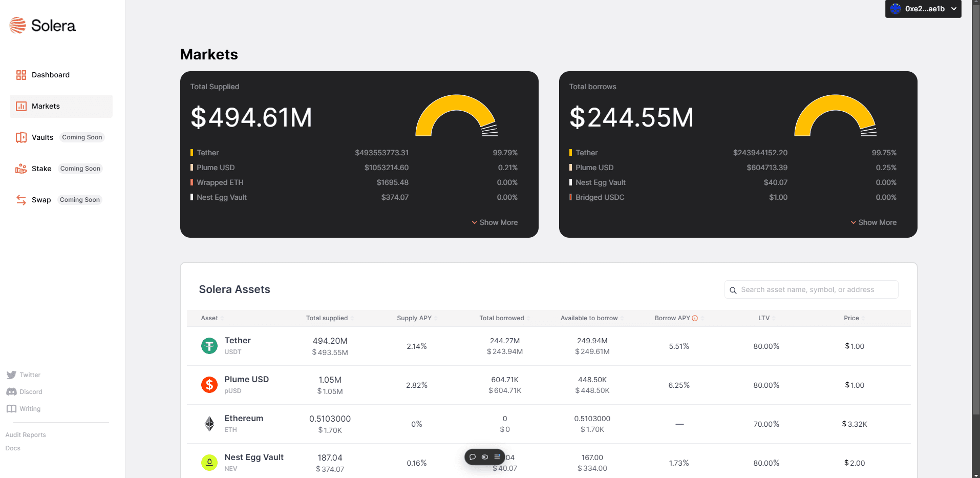Expand Show More under Total borrows
Screen dimensions: 980x478
click(874, 222)
